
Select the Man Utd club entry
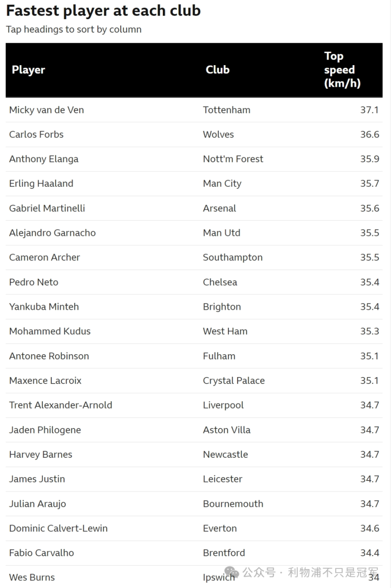click(222, 233)
